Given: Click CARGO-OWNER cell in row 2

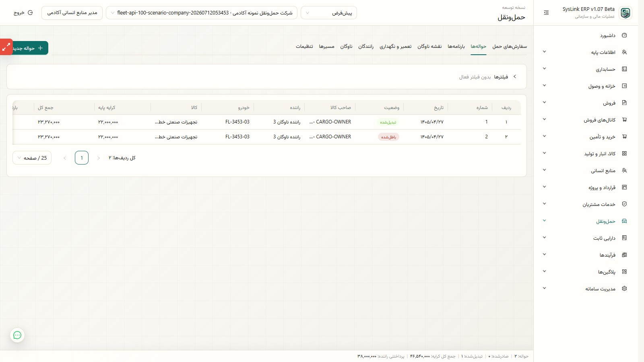Looking at the screenshot, I should click(x=330, y=137).
